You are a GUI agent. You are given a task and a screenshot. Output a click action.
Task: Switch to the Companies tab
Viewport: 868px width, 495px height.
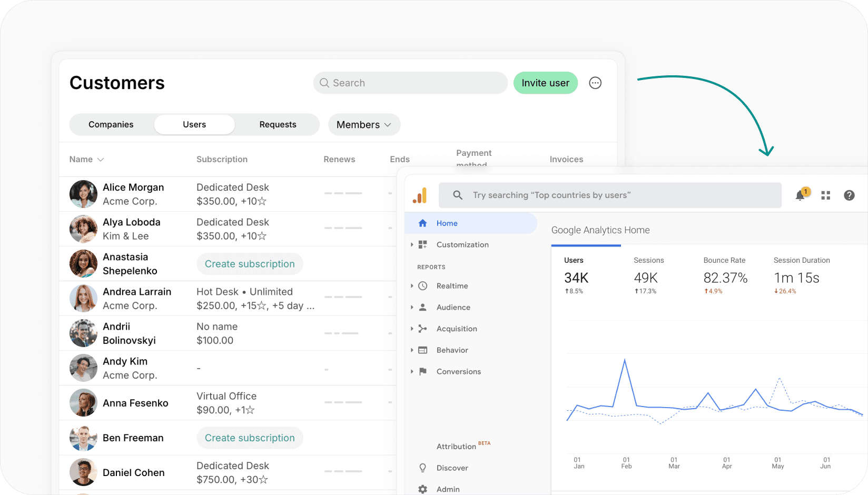pos(111,124)
